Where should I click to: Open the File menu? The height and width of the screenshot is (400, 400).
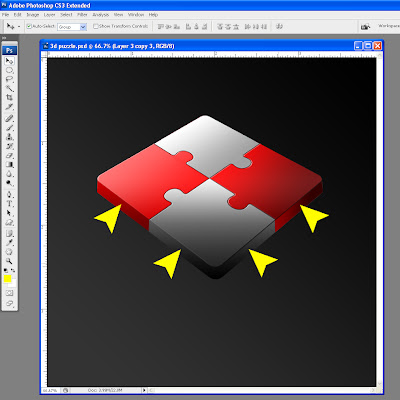tap(5, 15)
